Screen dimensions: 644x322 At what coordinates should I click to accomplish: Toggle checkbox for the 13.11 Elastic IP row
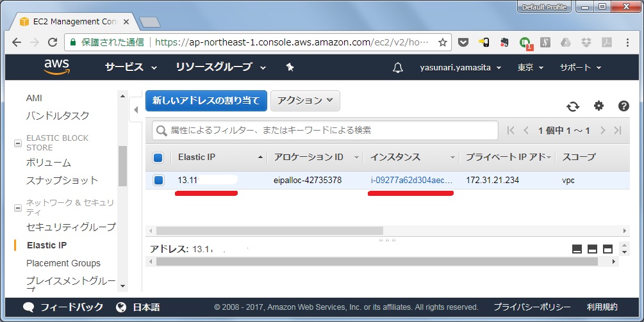tap(158, 180)
